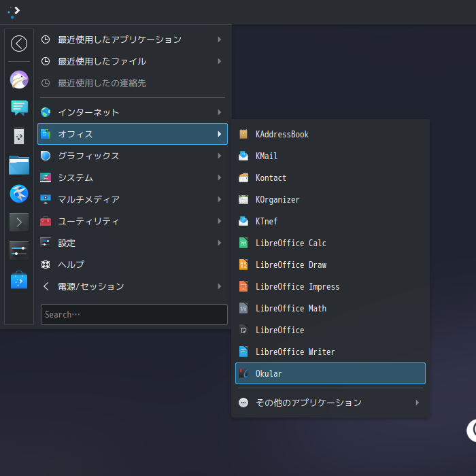Click the LibreOffice Draw icon
The width and height of the screenshot is (476, 476).
point(243,265)
